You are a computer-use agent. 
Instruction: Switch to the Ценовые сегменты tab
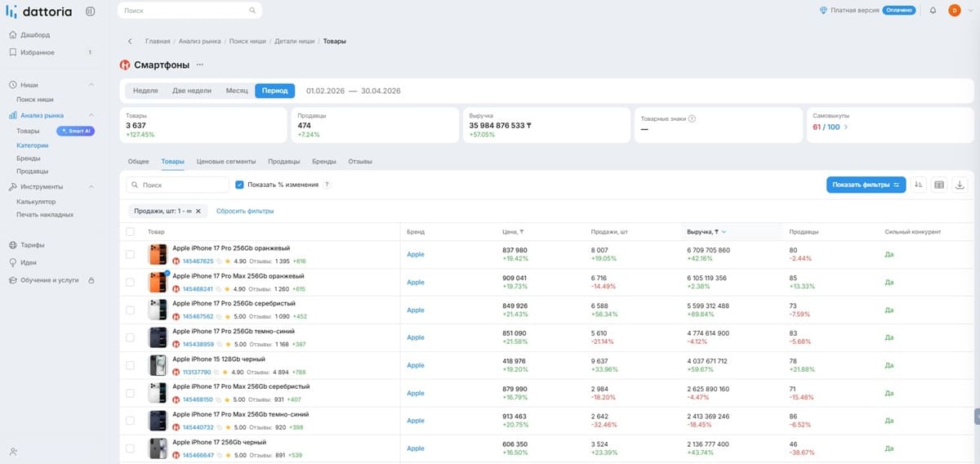click(226, 162)
